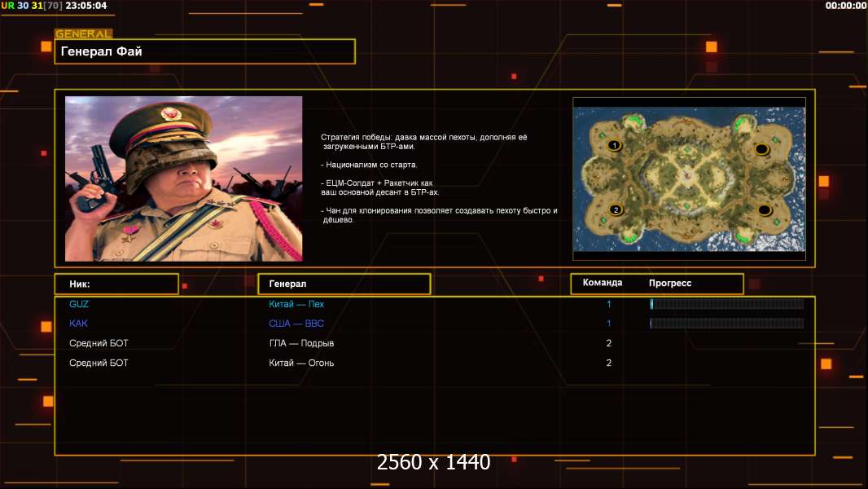
Task: Click the 'Национализм со старта' tip line
Action: tap(369, 165)
